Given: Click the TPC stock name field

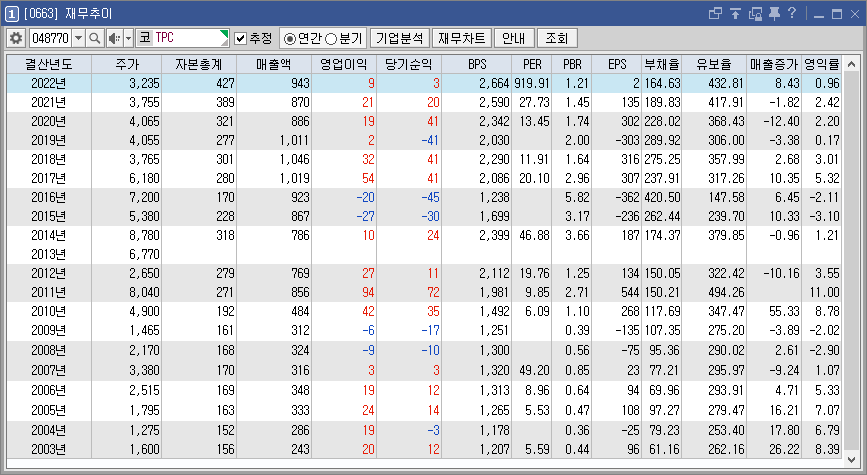Looking at the screenshot, I should coord(189,38).
